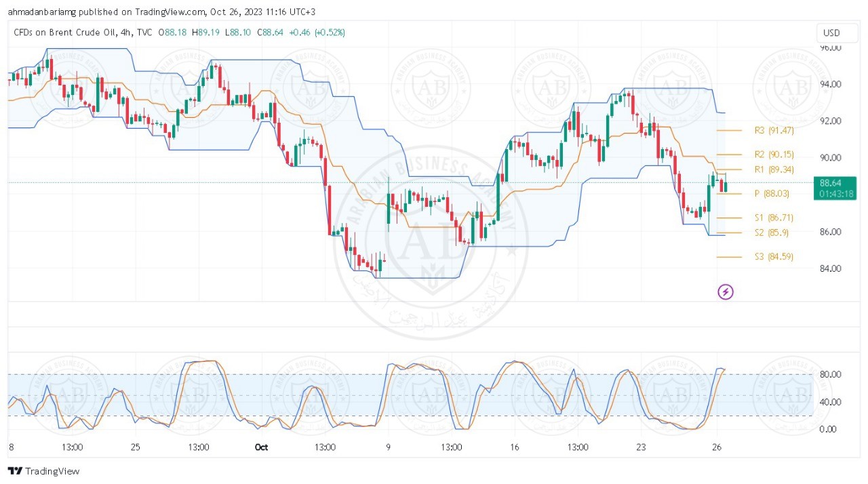Click the 40.00 oscillator axis label
Screen dimensions: 868x484
click(831, 401)
